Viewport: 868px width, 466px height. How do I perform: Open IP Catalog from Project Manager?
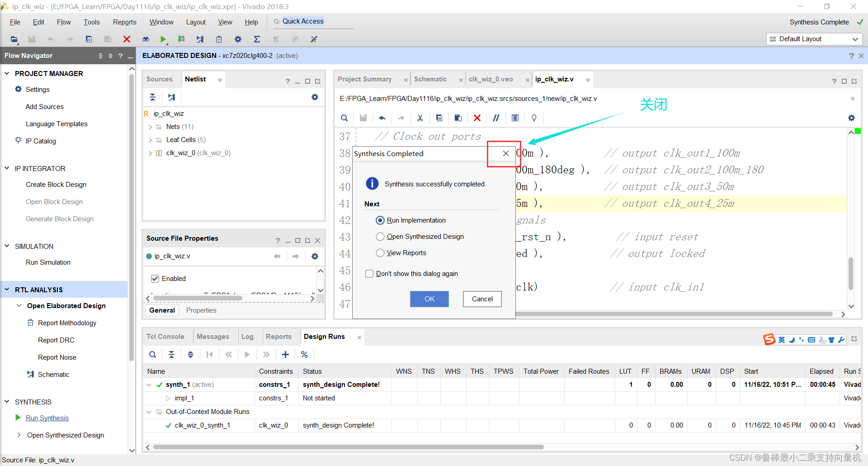pyautogui.click(x=41, y=141)
